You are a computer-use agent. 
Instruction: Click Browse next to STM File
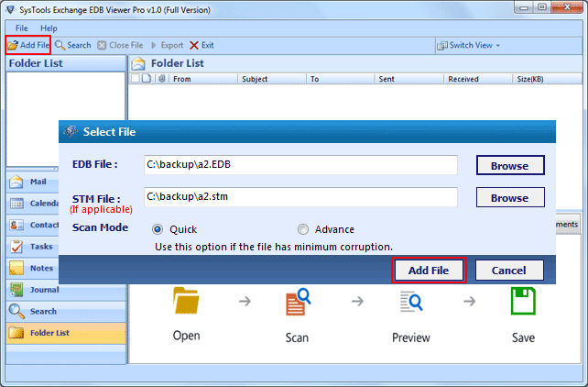(x=510, y=197)
